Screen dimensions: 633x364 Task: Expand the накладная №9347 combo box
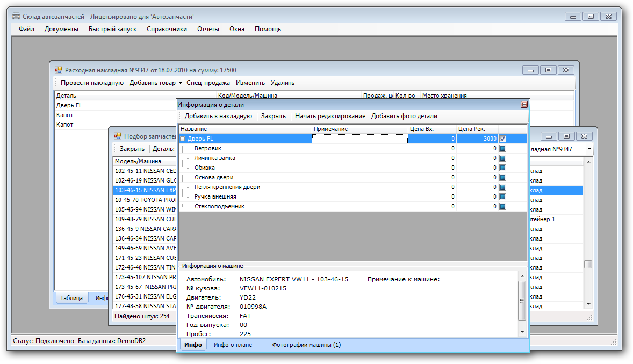589,149
